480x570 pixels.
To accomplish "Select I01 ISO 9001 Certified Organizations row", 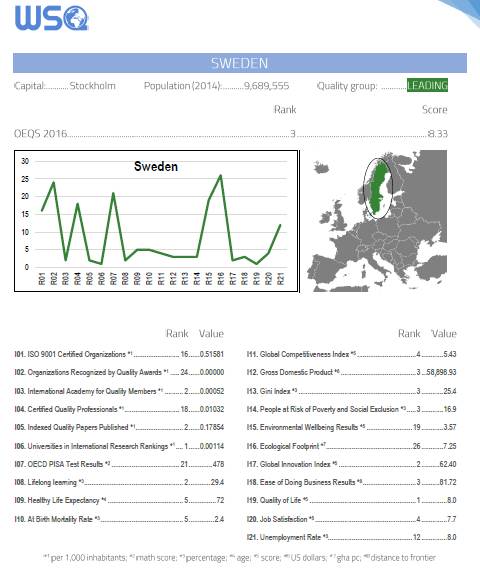I will [x=119, y=354].
